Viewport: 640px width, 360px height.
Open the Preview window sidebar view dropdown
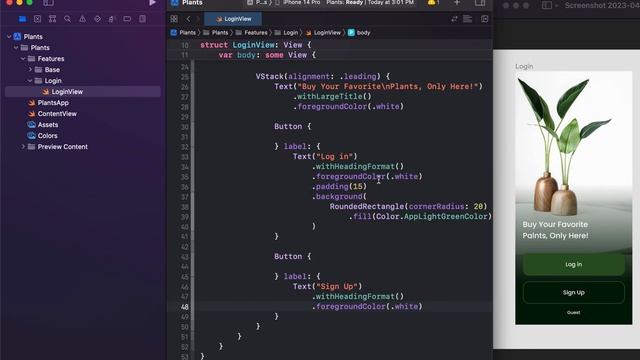click(556, 5)
